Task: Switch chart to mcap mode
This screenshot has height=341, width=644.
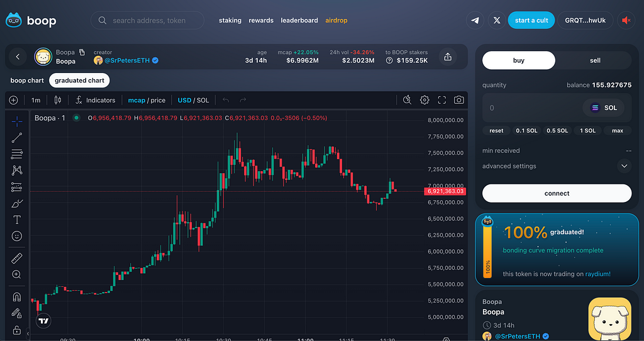Action: (x=136, y=100)
